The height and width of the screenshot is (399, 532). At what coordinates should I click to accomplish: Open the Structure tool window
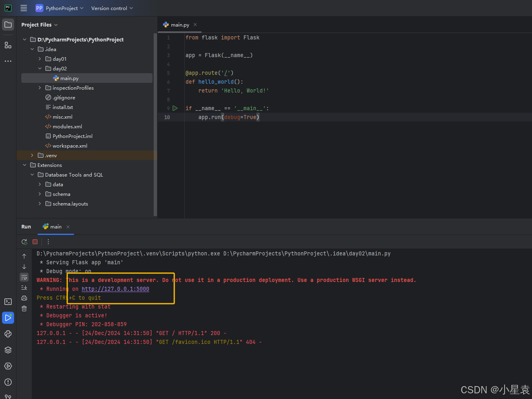pos(8,45)
